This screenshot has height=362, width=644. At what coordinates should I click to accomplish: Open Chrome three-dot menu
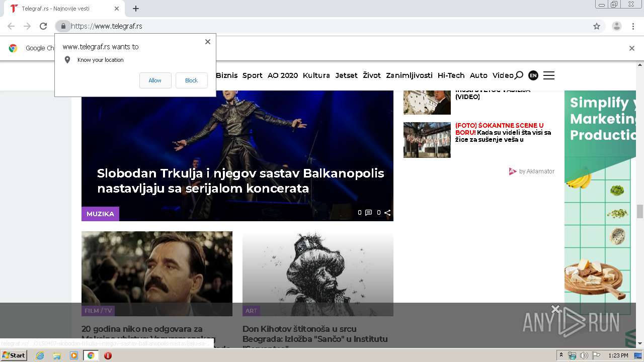[633, 26]
